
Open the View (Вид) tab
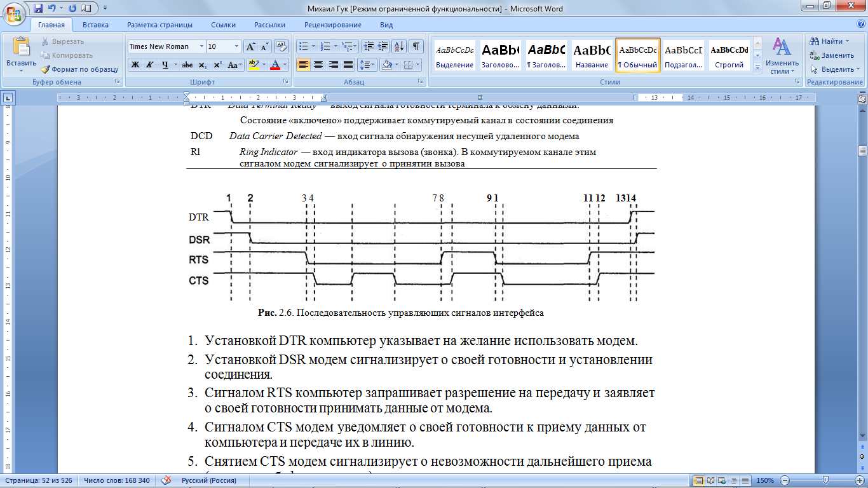[x=386, y=25]
